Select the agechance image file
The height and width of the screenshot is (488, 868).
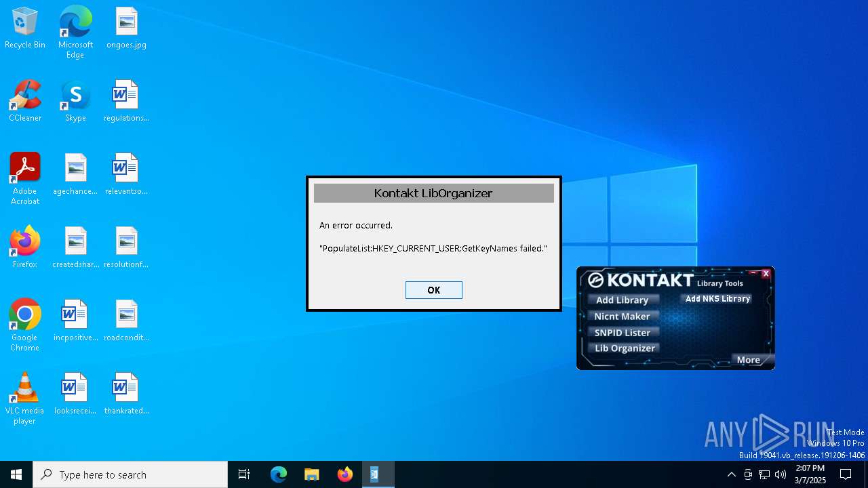click(75, 175)
